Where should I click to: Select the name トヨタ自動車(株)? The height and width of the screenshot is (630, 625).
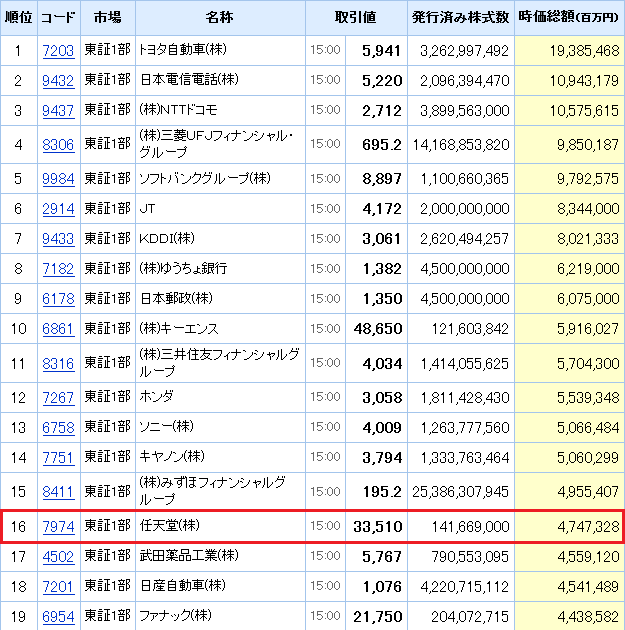point(183,50)
